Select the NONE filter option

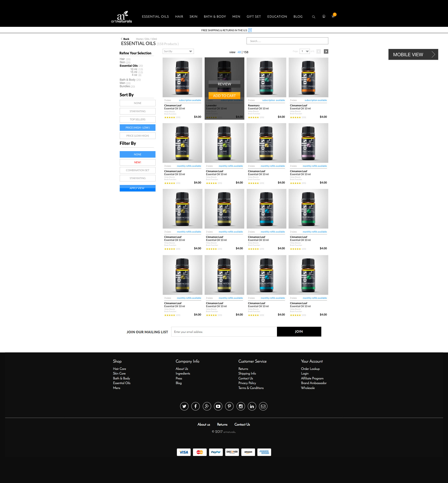(x=137, y=154)
